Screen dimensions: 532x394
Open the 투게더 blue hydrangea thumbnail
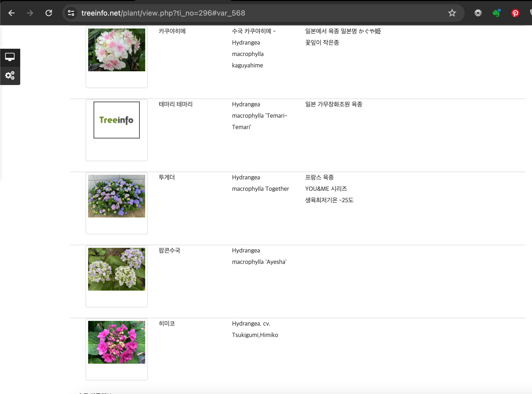point(117,196)
